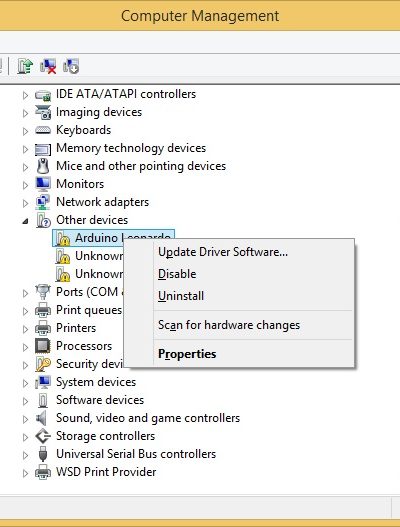Collapse the Other devices node
Image resolution: width=400 pixels, height=527 pixels.
pos(26,221)
